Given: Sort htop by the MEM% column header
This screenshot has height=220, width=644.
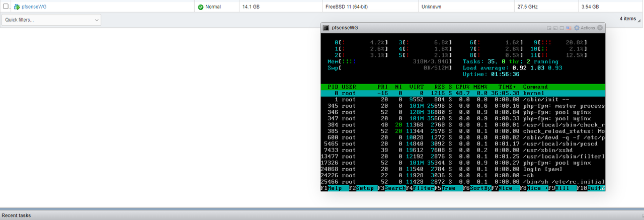Looking at the screenshot, I should [480, 87].
